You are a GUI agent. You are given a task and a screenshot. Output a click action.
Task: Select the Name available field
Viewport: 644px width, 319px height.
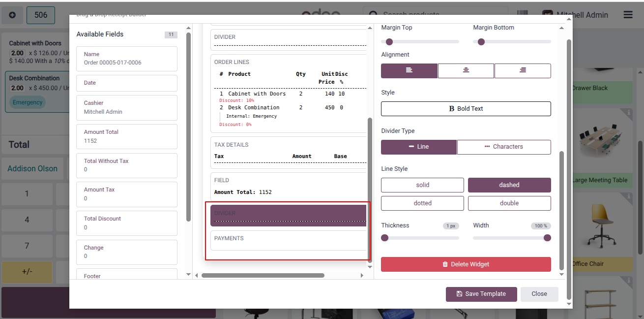tap(127, 59)
